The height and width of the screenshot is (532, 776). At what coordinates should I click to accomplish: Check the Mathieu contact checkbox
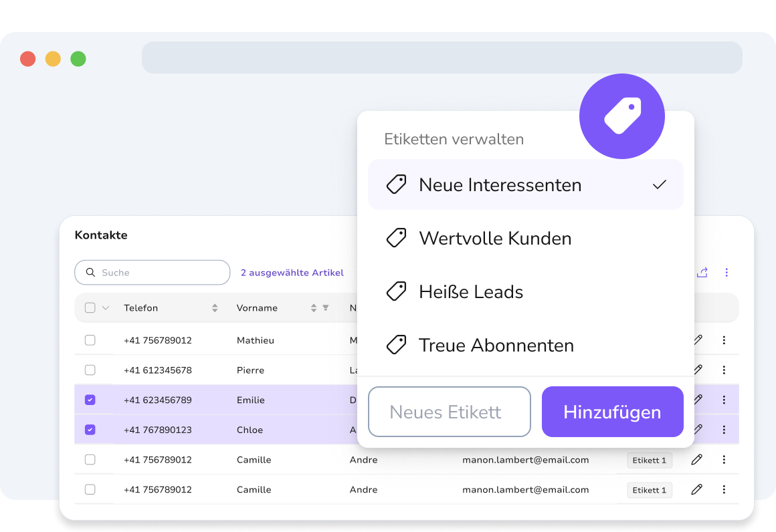pos(90,340)
